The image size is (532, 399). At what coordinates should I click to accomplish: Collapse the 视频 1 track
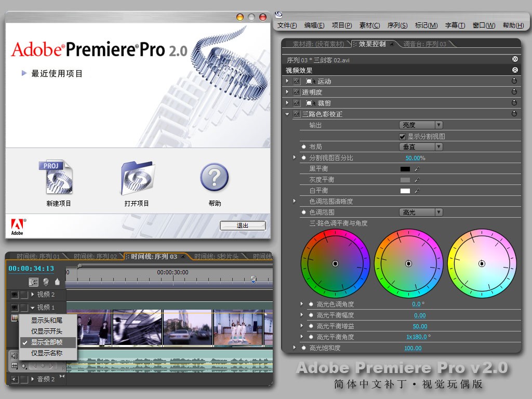[33, 308]
